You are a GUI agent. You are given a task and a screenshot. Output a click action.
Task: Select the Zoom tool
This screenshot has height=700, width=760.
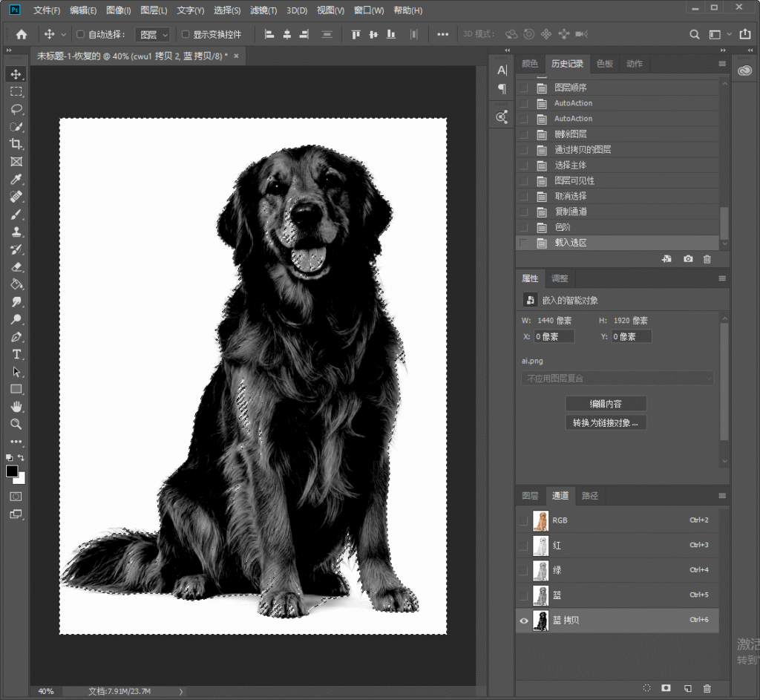(x=16, y=424)
